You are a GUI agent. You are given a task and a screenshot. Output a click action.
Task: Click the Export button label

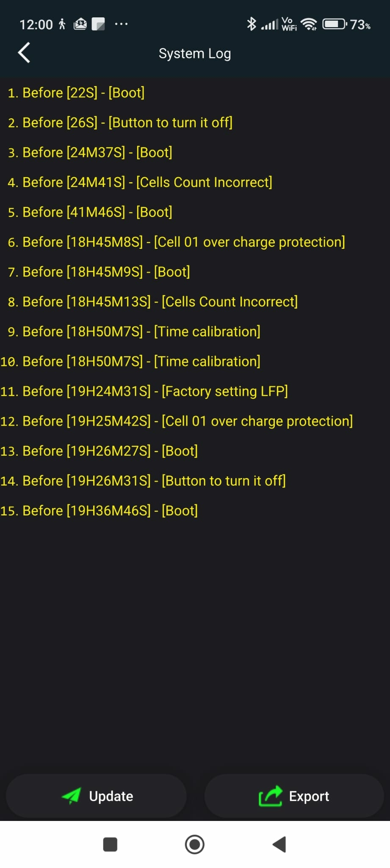pos(309,796)
